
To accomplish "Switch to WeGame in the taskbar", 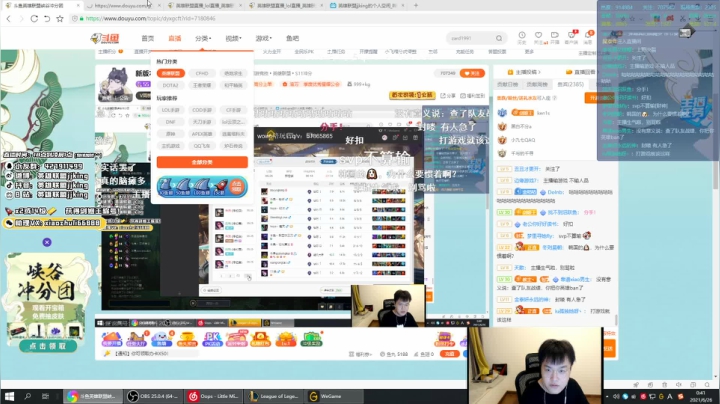I will tap(334, 396).
